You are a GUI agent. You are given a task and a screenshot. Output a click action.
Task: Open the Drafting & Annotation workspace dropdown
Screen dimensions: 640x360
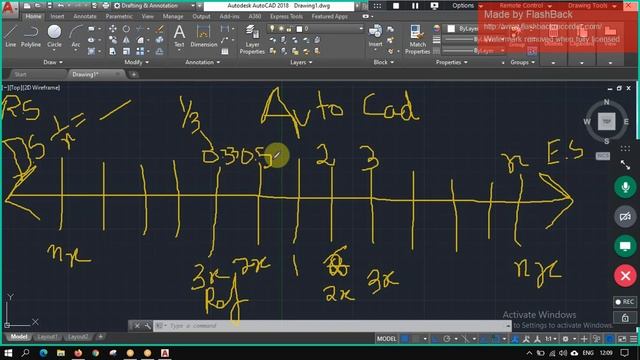point(155,6)
